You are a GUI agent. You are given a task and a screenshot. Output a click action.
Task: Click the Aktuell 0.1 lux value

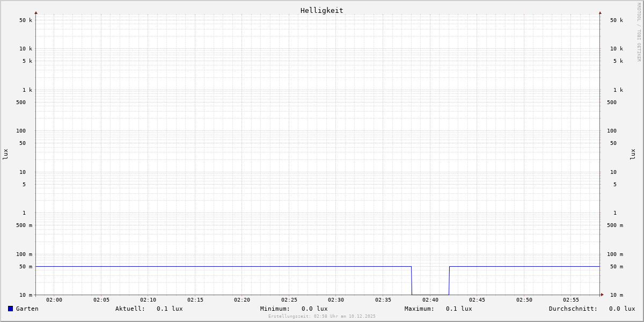[170, 309]
